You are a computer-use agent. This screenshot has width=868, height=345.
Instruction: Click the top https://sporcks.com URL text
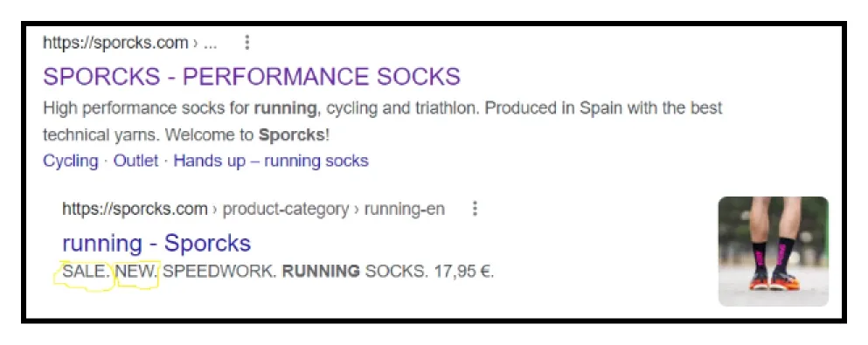(x=115, y=43)
